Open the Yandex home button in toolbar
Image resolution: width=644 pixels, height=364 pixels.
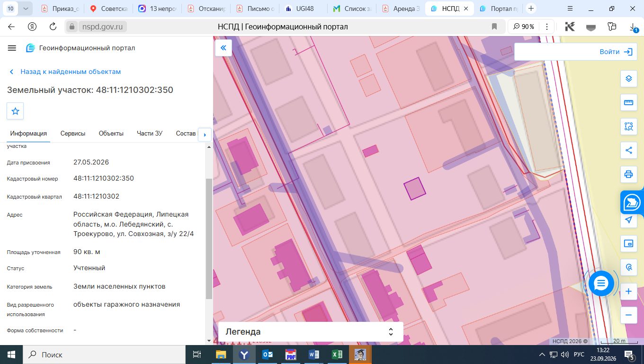pyautogui.click(x=32, y=27)
